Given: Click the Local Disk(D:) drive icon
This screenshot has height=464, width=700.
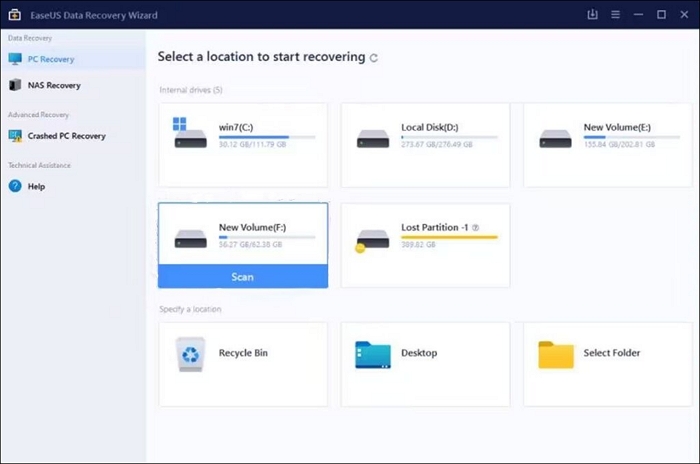Looking at the screenshot, I should click(373, 138).
